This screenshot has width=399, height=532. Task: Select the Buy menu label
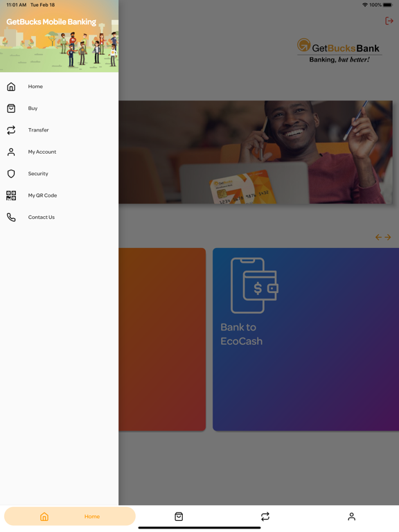click(33, 108)
